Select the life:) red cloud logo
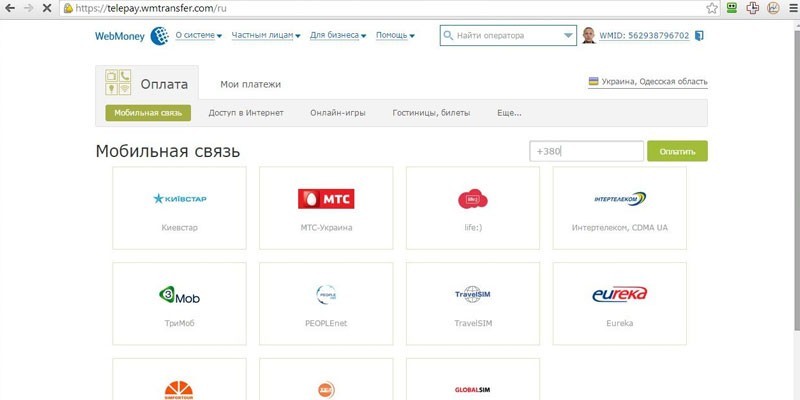Screen dimensions: 800x400 [472, 199]
